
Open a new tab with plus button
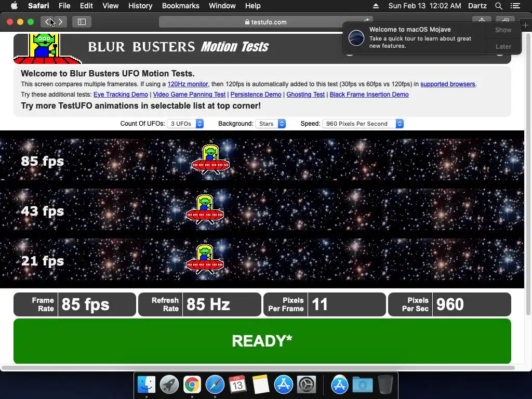525,25
